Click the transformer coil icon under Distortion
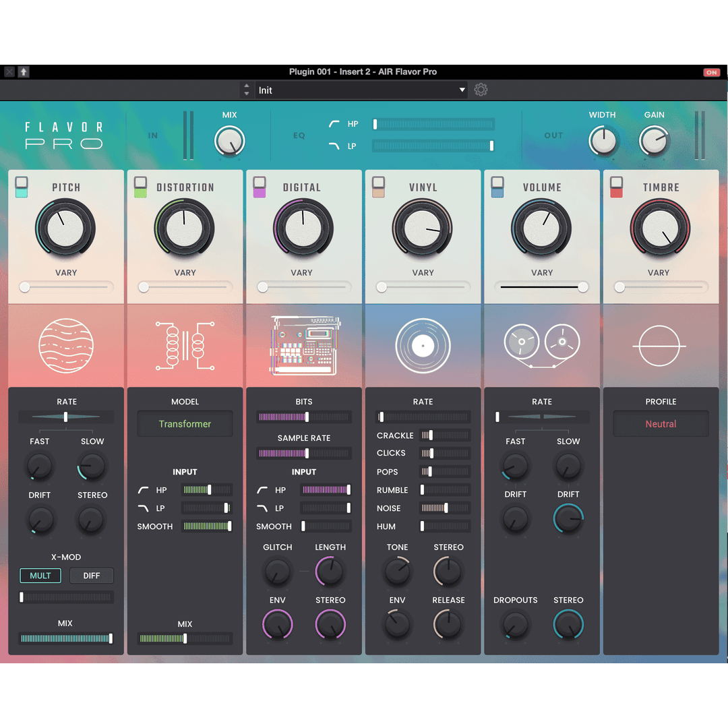 coord(185,346)
